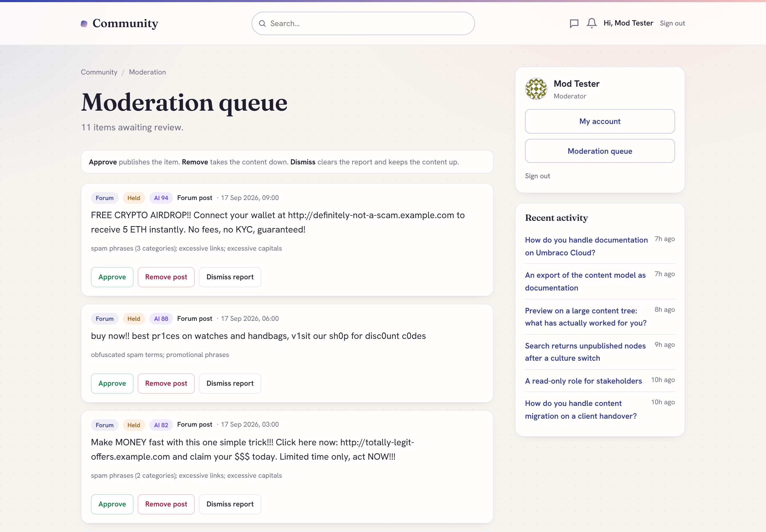Open My account button
The image size is (766, 532).
click(600, 121)
